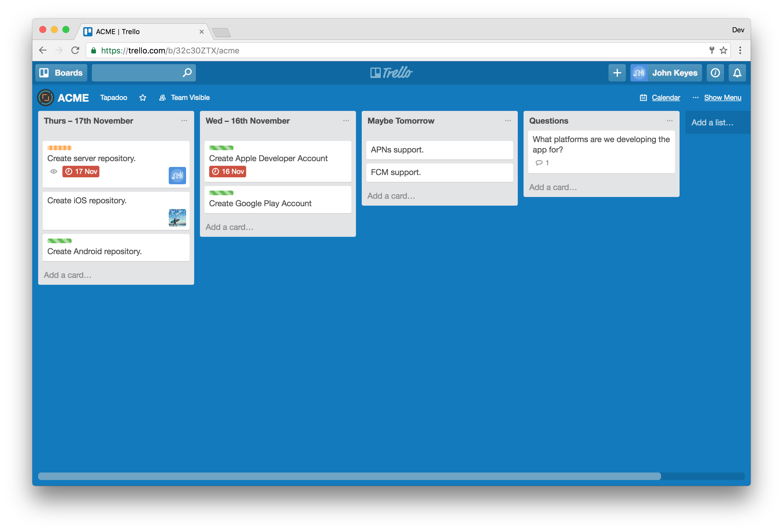The image size is (783, 532).
Task: Open the Calendar link
Action: point(665,98)
